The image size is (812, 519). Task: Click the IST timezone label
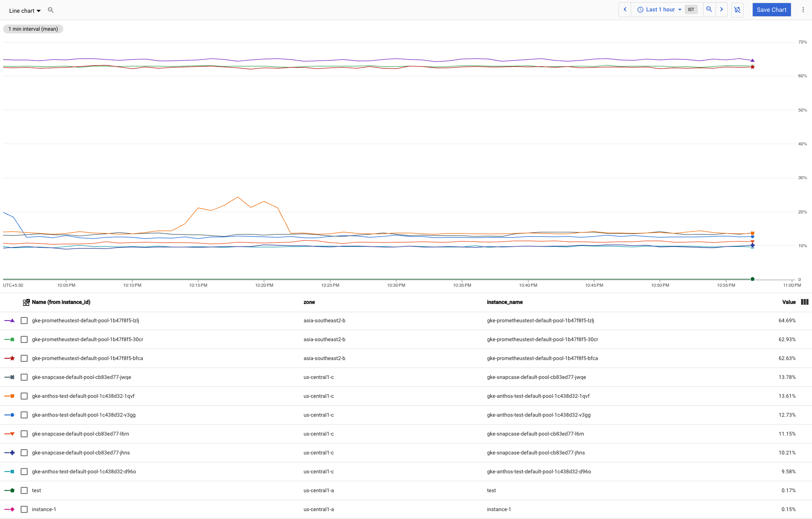[691, 9]
